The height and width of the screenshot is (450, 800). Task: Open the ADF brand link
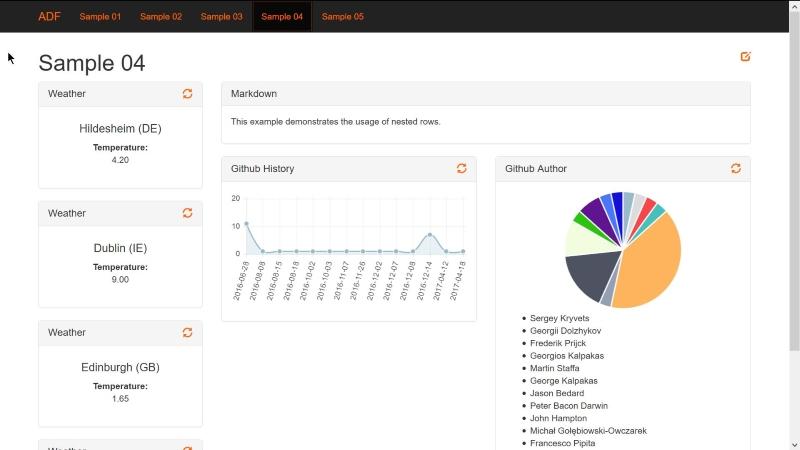[x=49, y=16]
